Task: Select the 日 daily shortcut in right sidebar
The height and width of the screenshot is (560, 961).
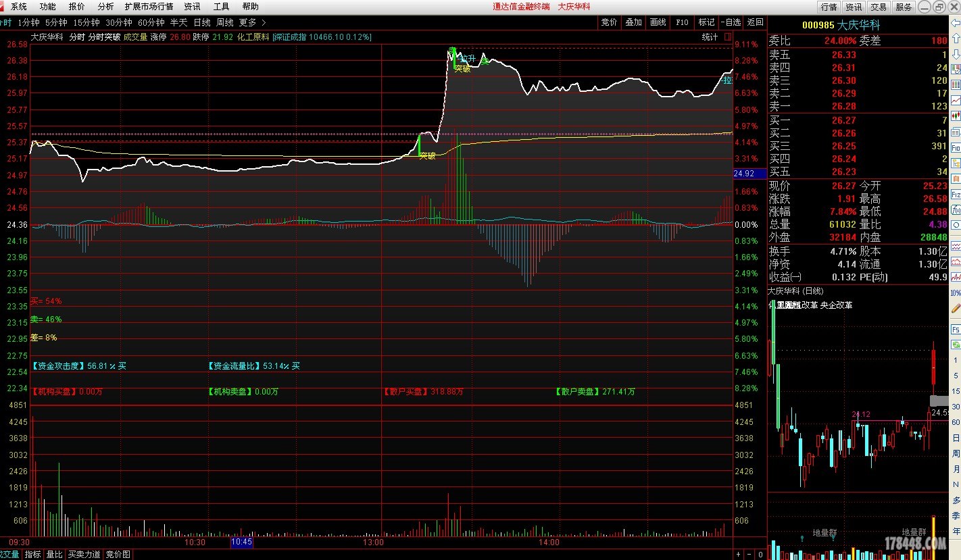Action: coord(956,438)
